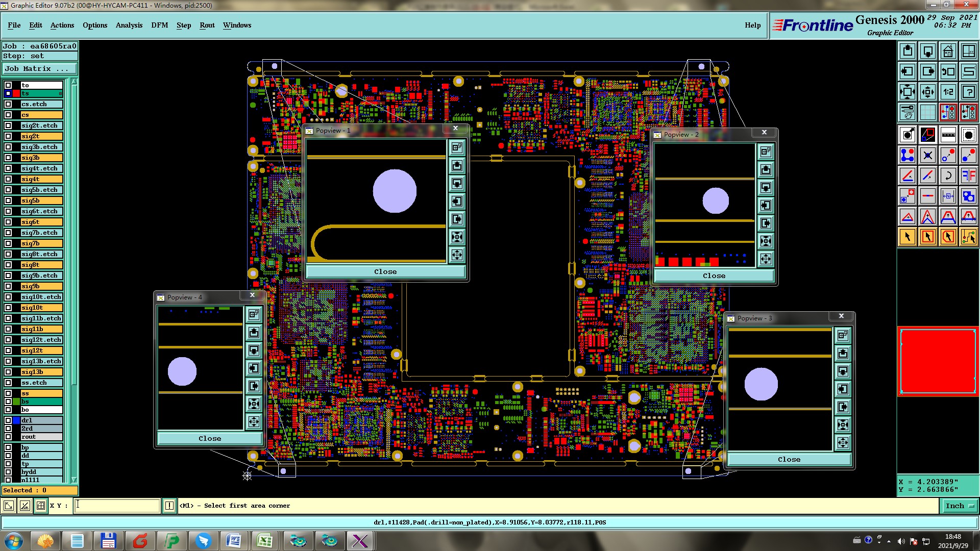This screenshot has height=551, width=980.
Task: Close the Popview - 1 panel via Close button
Action: click(x=385, y=272)
